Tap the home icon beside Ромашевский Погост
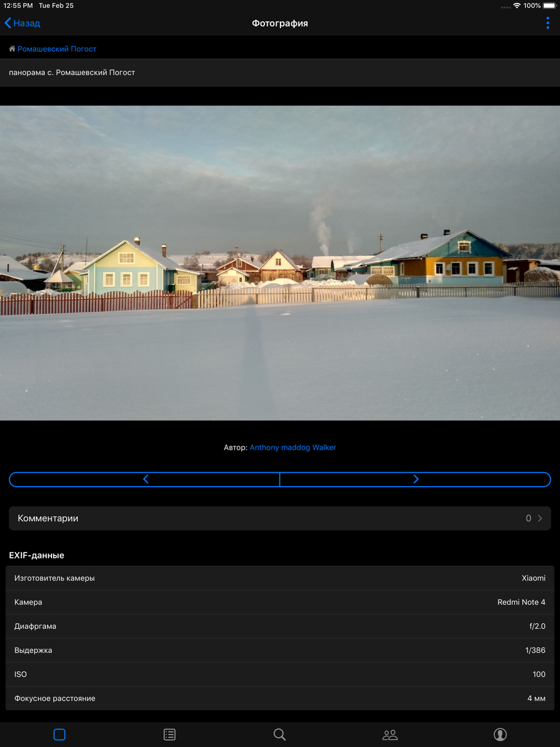Screen dimensions: 560x747 (12, 49)
